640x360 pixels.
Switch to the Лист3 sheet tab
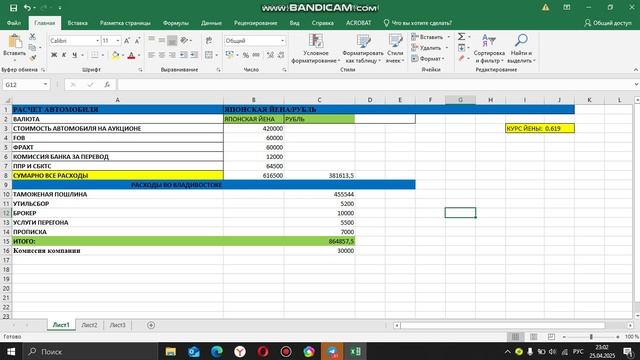click(118, 325)
